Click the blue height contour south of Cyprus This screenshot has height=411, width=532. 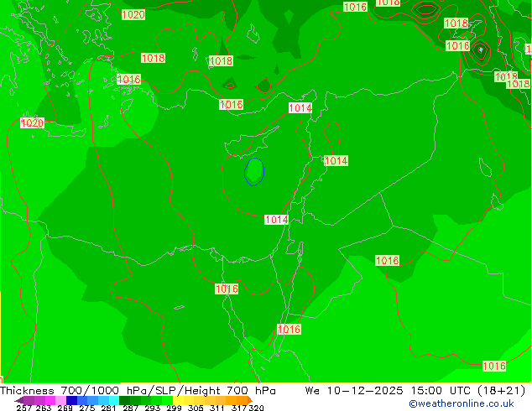pyautogui.click(x=254, y=172)
